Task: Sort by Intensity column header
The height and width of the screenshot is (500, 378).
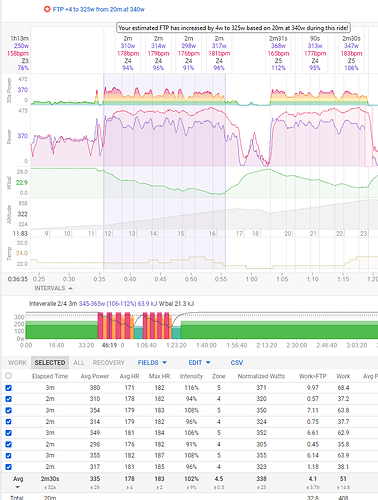Action: tap(191, 376)
